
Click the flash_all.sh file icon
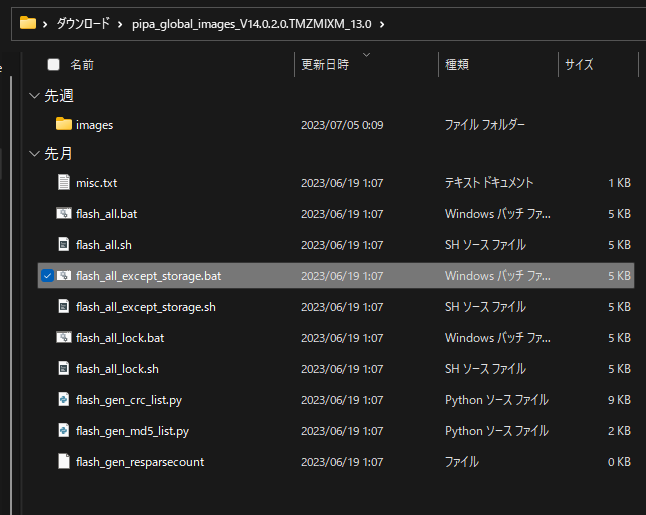(64, 244)
